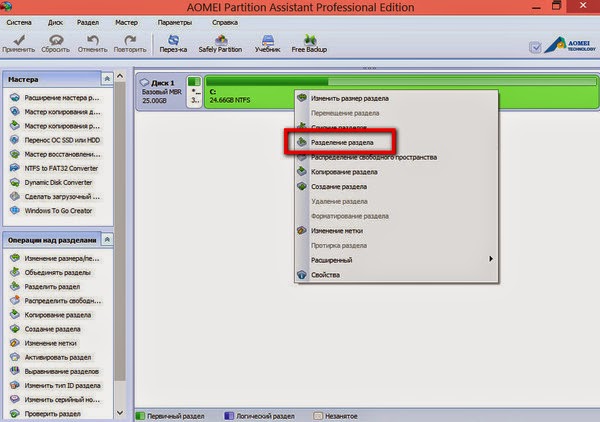
Task: Select Изменить тип ID раздела
Action: click(56, 386)
